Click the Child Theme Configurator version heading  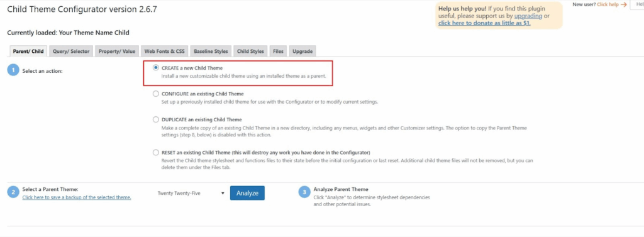(x=82, y=9)
